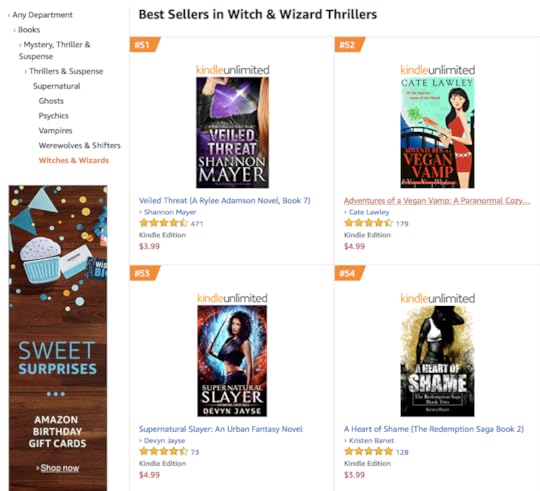The width and height of the screenshot is (540, 491).
Task: Click star rating for Vegan Vamp book
Action: (368, 223)
